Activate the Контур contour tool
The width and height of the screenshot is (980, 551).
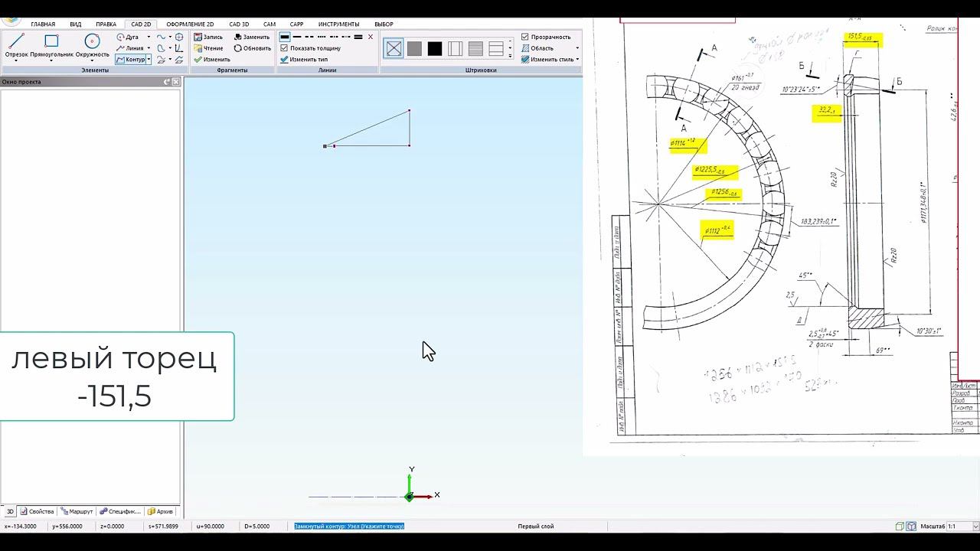[x=130, y=59]
